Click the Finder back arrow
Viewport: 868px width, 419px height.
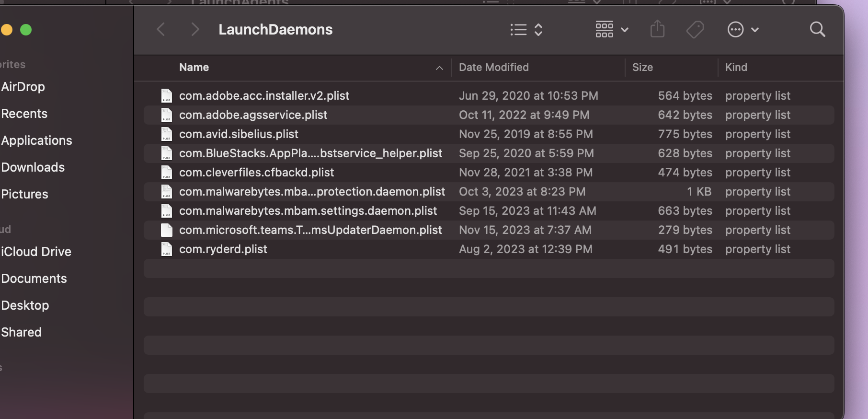(x=161, y=30)
